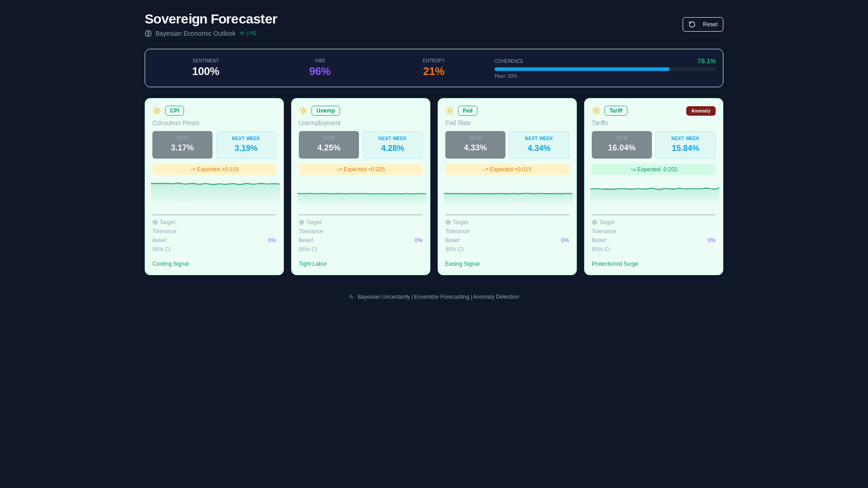Click the target icon in Fed Rate card
This screenshot has width=868, height=488.
pos(448,222)
